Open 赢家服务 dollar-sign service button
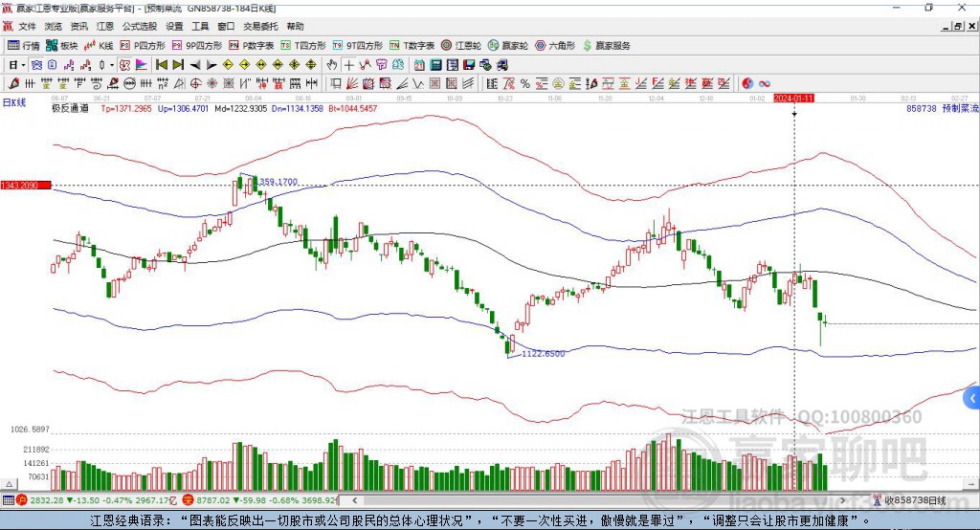This screenshot has height=530, width=980. 606,46
